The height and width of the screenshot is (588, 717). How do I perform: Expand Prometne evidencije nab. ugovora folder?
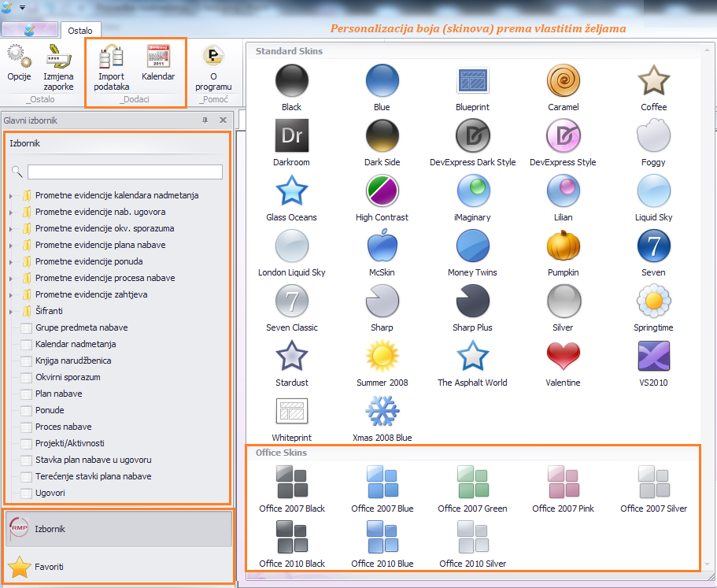coord(11,213)
